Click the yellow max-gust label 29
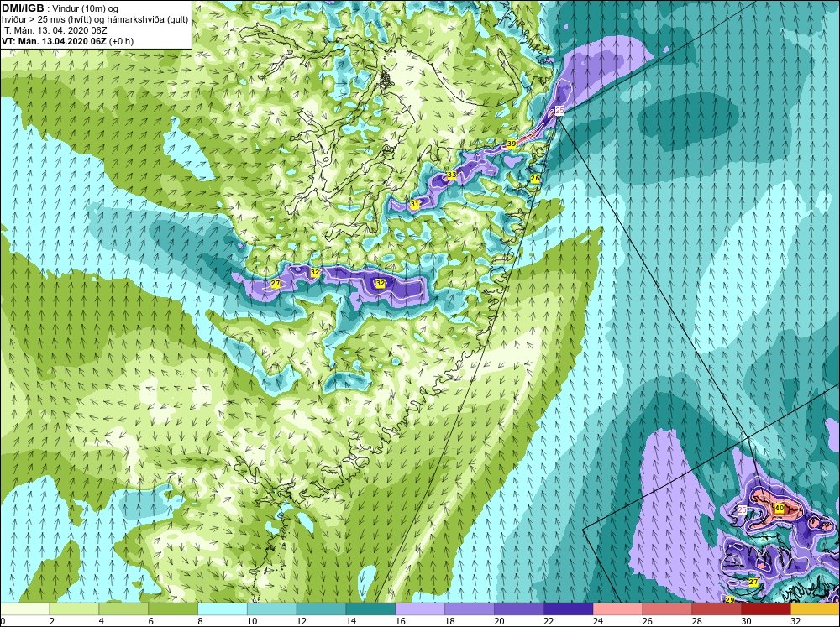The width and height of the screenshot is (840, 627). pos(730,600)
